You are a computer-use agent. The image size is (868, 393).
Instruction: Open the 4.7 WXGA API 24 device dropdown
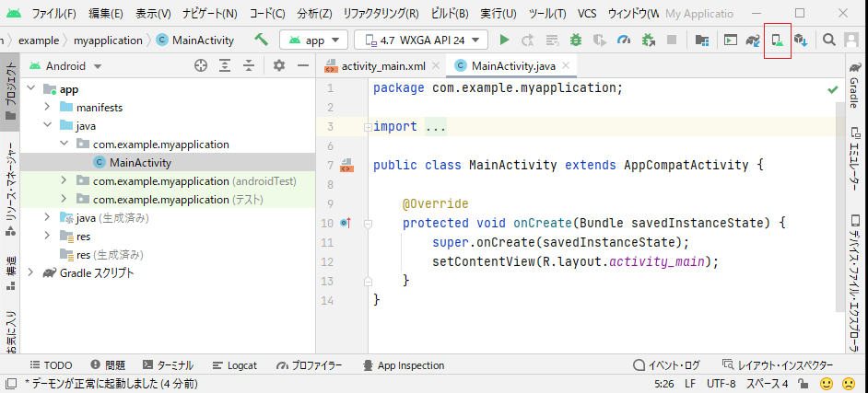click(x=421, y=40)
